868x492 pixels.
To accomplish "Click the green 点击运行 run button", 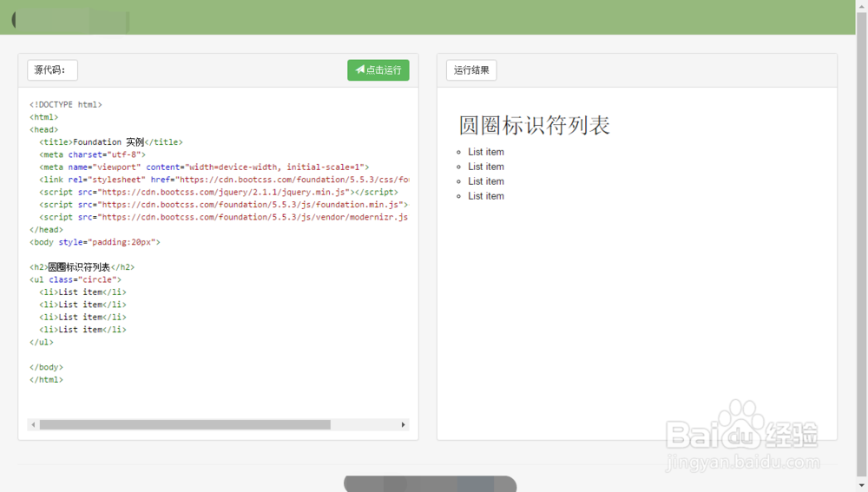I will coord(378,70).
